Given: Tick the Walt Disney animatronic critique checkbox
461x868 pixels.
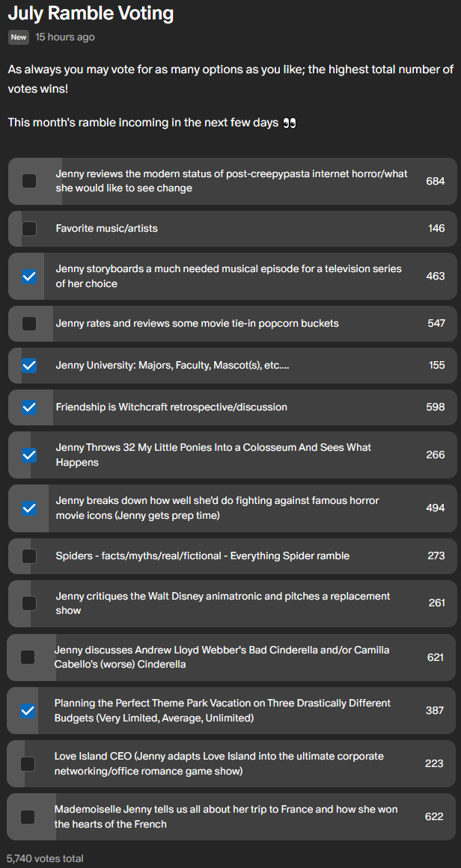Looking at the screenshot, I should (28, 603).
